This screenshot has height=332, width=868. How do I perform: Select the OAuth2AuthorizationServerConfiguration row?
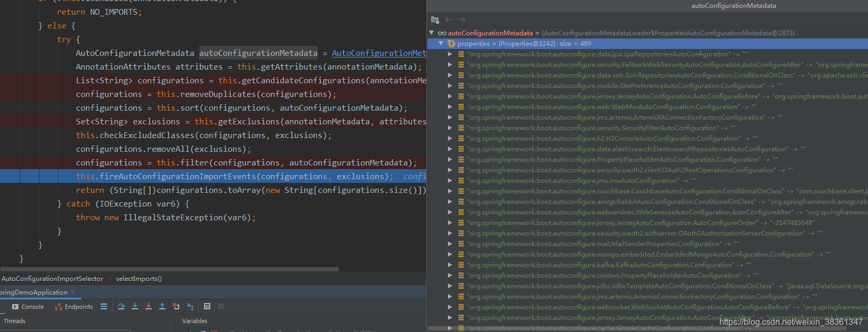tap(648, 233)
